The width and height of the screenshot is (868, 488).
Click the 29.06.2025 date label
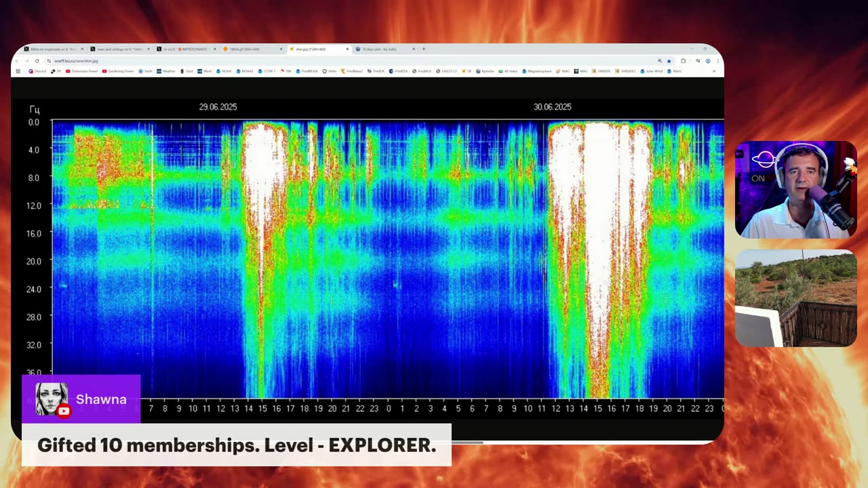point(218,107)
